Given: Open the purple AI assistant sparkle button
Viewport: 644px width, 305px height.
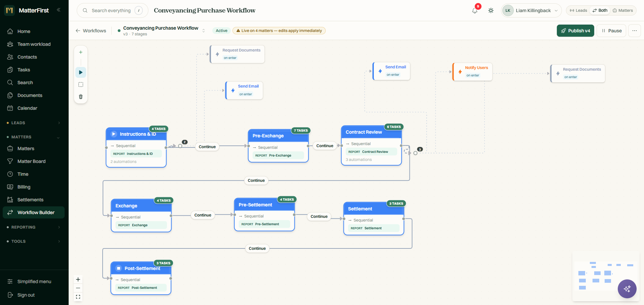Looking at the screenshot, I should click(627, 289).
